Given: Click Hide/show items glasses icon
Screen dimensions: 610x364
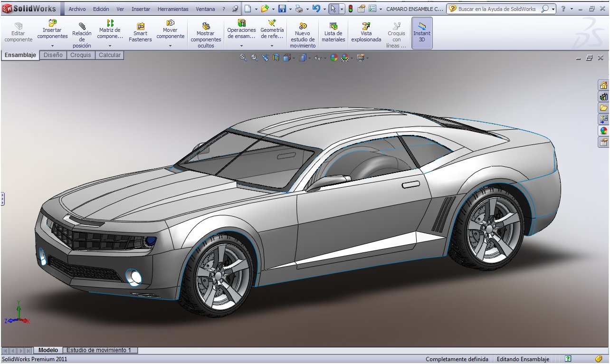Looking at the screenshot, I should [317, 58].
